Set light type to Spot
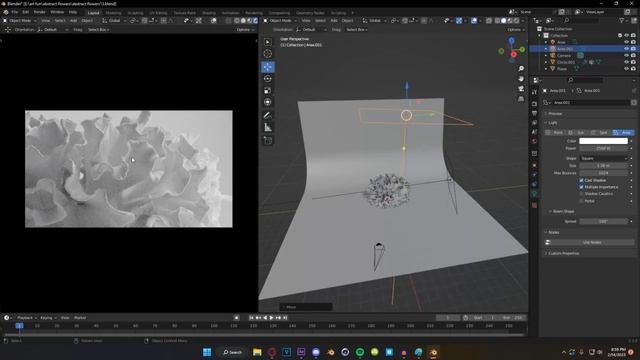 pos(600,133)
